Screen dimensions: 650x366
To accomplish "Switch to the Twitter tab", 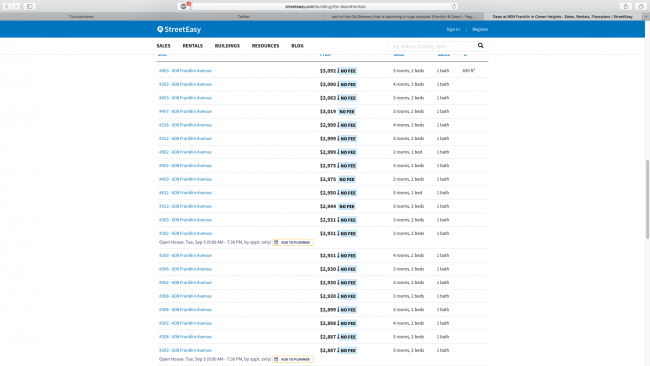I will tap(244, 17).
